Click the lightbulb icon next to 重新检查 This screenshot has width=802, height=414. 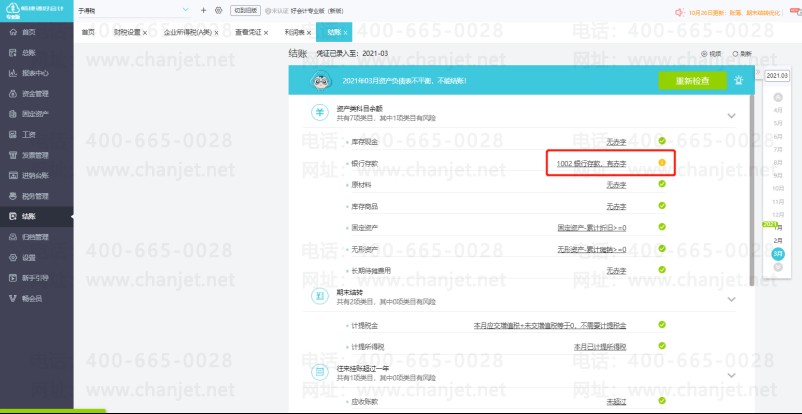click(x=738, y=81)
